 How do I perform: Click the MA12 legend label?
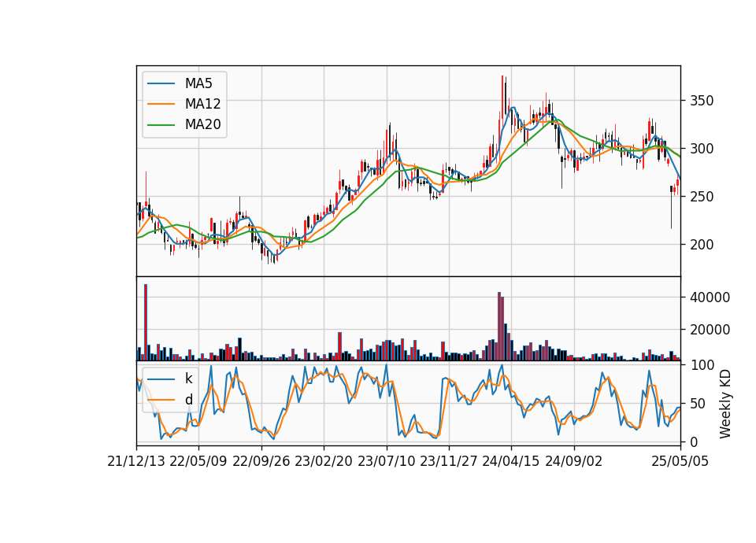[202, 104]
